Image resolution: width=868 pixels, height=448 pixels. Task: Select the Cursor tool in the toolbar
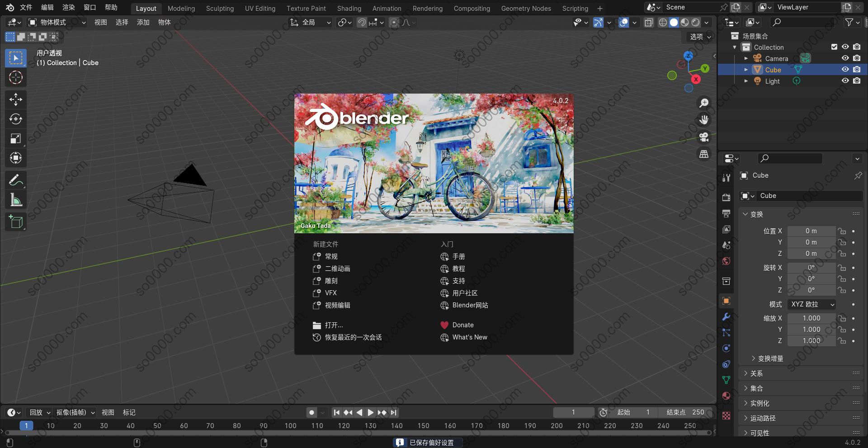(x=16, y=77)
